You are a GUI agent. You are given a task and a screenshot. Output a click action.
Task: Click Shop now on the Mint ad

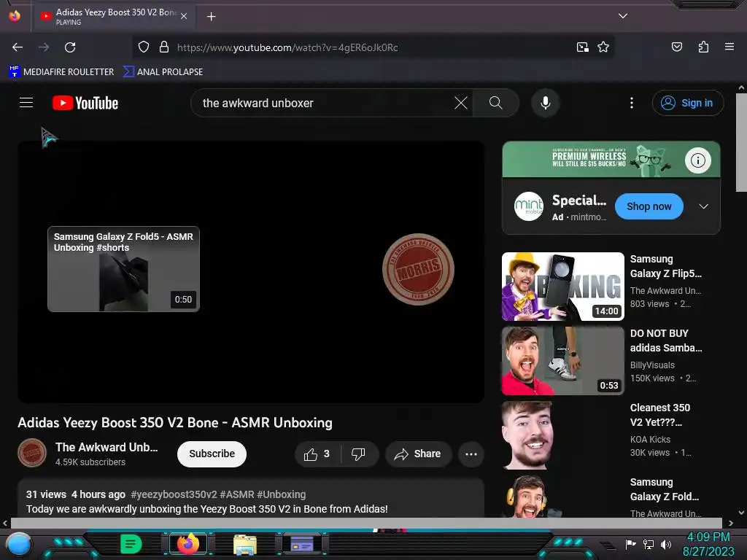click(x=649, y=206)
